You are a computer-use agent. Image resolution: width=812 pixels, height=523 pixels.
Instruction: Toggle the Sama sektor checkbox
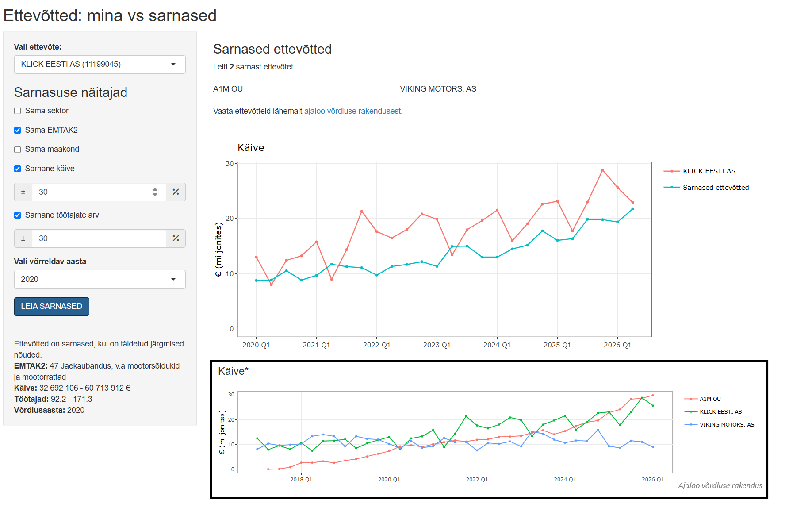click(18, 111)
